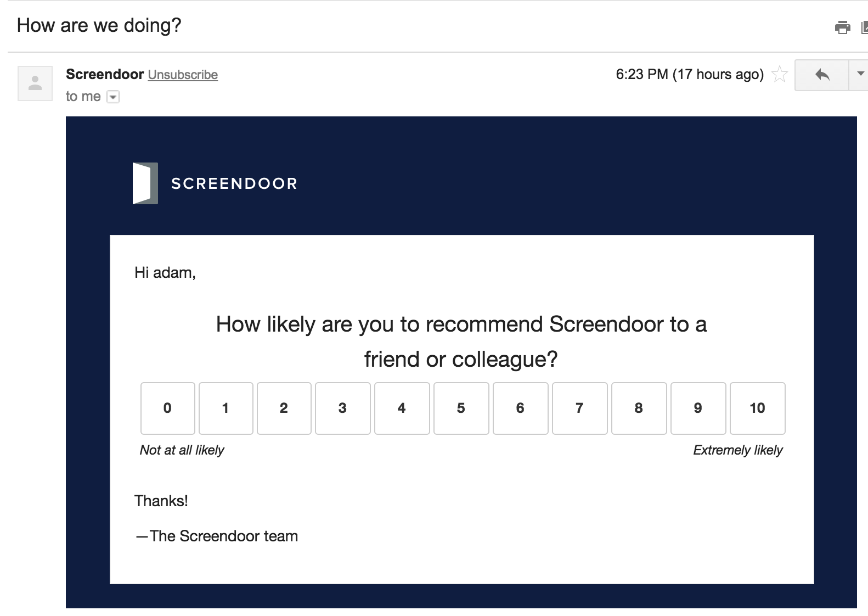Select rating 10 Extremely likely

point(758,408)
